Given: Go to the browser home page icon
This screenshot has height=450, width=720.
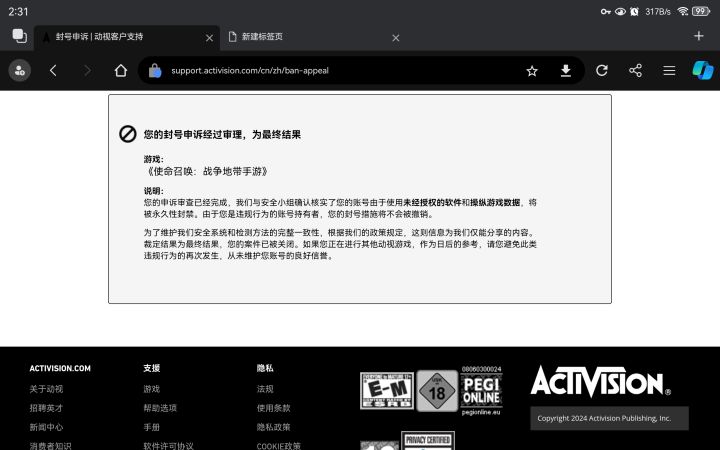Looking at the screenshot, I should tap(121, 71).
